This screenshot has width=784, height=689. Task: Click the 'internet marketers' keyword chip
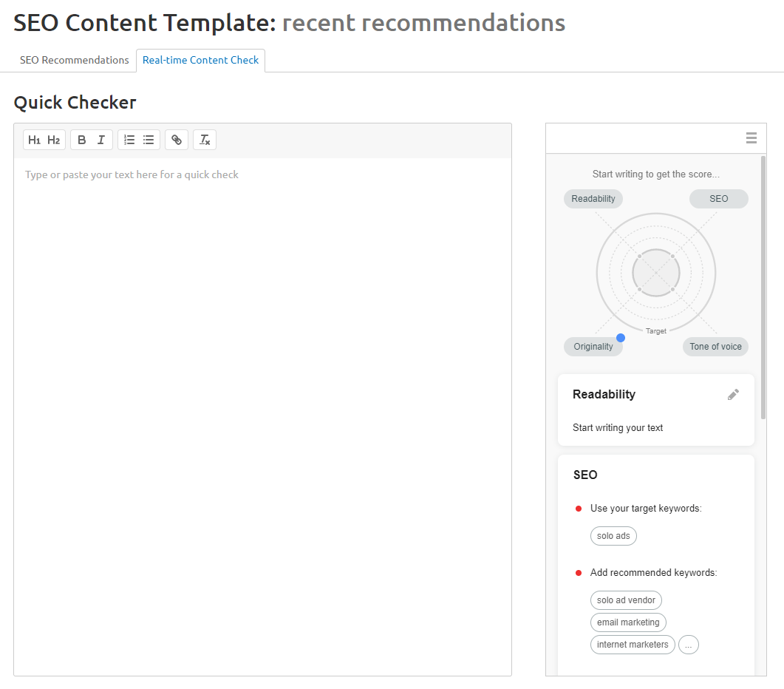[633, 645]
